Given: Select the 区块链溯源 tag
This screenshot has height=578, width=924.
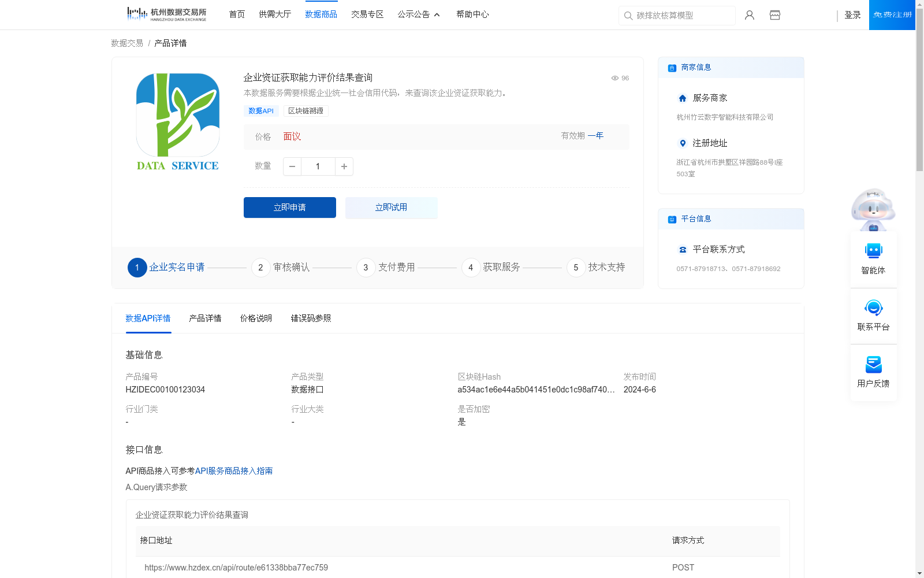Looking at the screenshot, I should pyautogui.click(x=306, y=111).
